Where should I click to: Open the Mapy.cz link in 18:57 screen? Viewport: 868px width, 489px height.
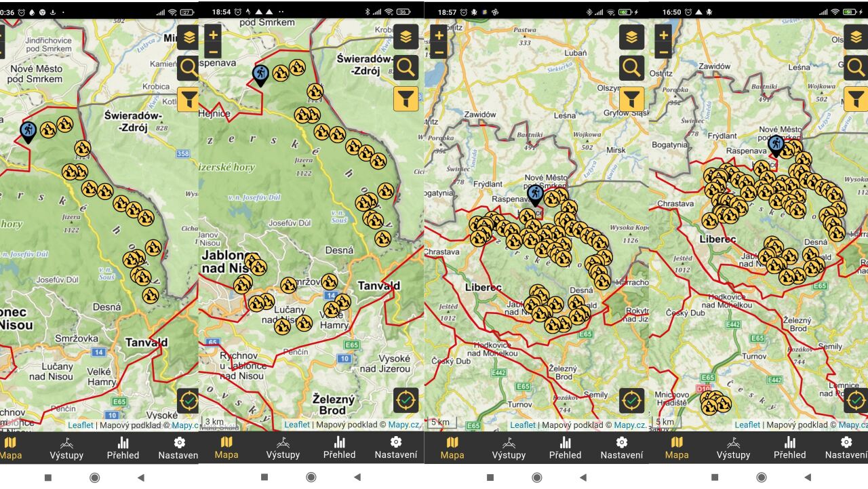pos(630,425)
